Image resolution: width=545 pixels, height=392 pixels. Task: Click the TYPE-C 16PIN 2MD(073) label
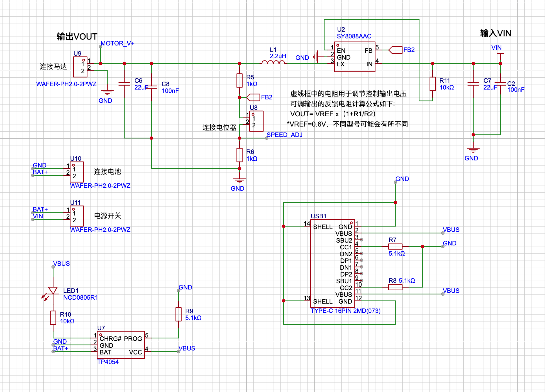click(x=346, y=311)
